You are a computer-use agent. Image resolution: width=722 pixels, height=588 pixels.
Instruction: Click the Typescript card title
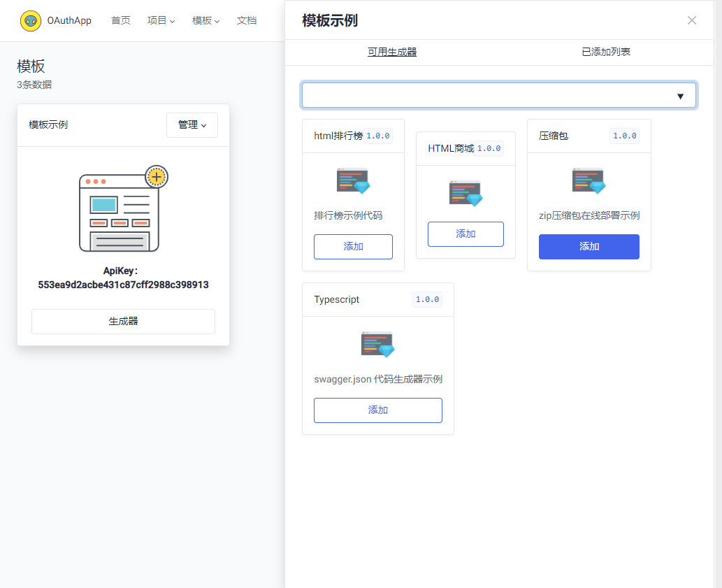pyautogui.click(x=337, y=299)
